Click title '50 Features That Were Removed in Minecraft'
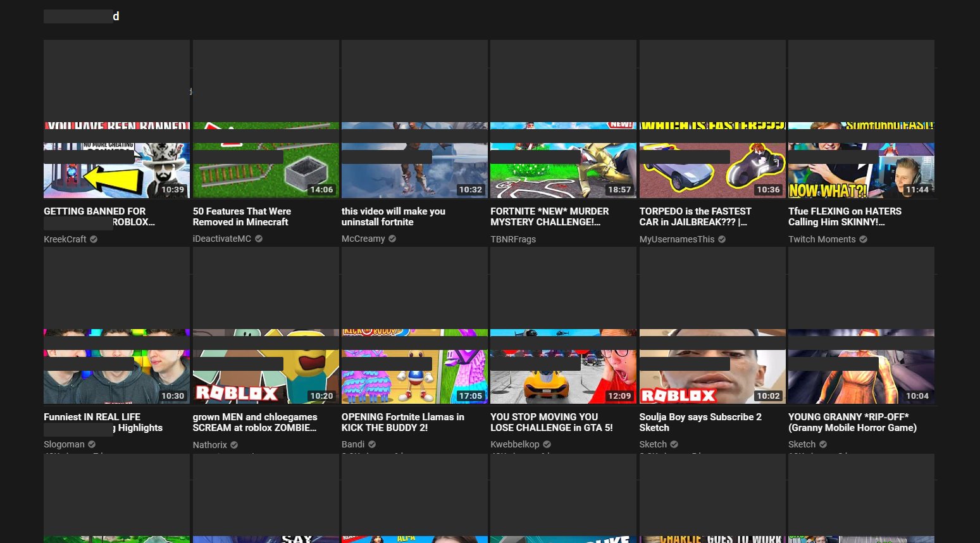The height and width of the screenshot is (543, 980). click(242, 216)
